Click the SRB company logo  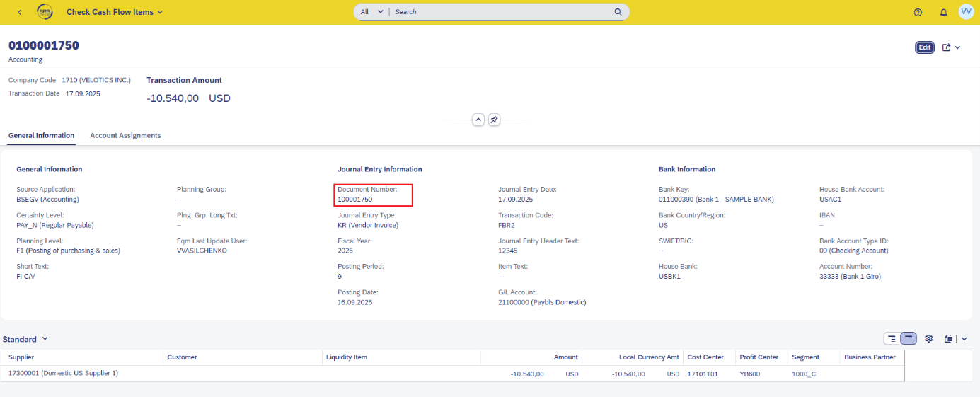pyautogui.click(x=45, y=12)
